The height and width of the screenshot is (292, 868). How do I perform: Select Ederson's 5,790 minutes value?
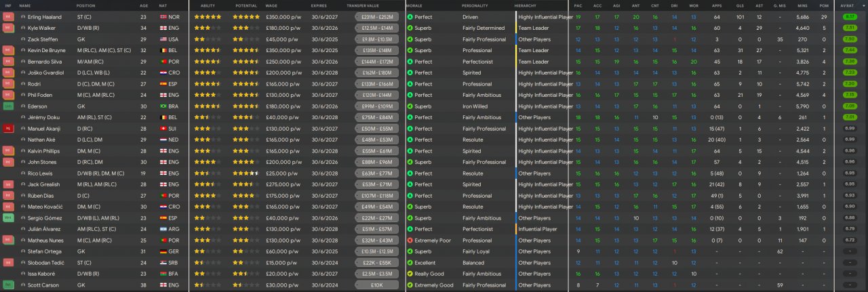pyautogui.click(x=802, y=106)
